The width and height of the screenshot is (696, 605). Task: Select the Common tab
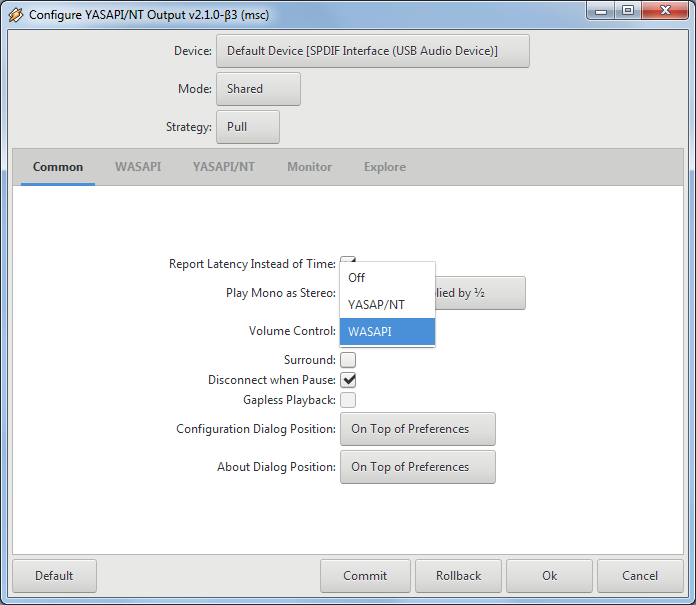point(58,167)
